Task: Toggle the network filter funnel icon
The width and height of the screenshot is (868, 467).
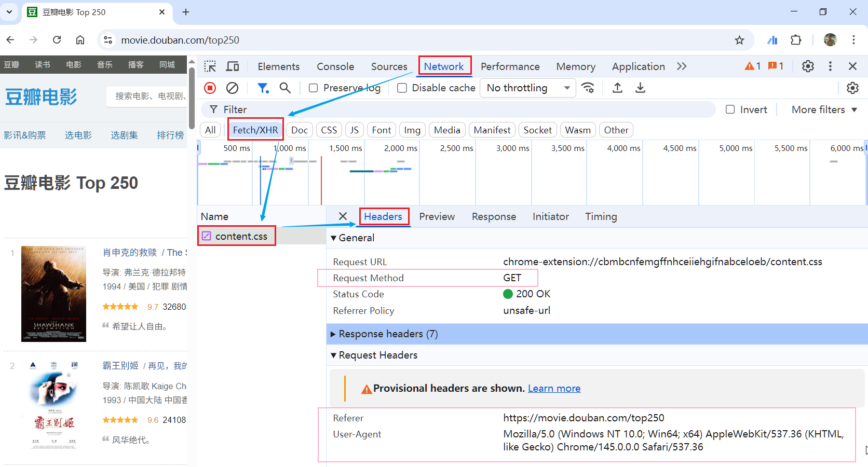Action: 263,88
